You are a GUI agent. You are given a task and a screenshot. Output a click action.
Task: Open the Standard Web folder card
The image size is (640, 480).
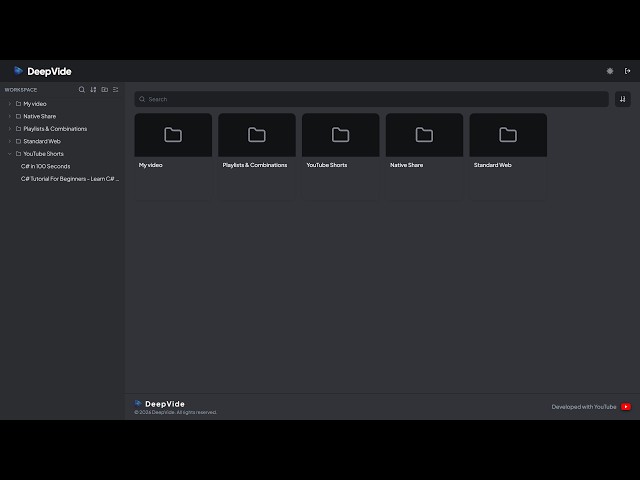coord(508,156)
